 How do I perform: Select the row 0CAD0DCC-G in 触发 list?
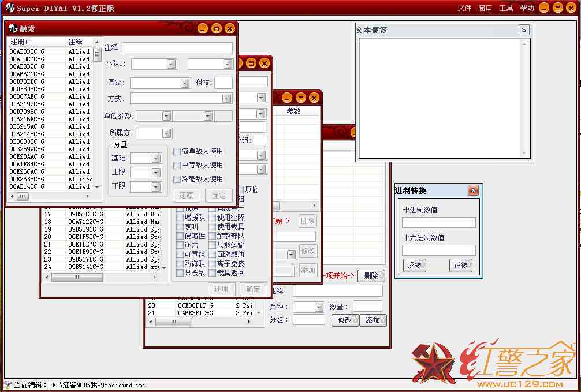[50, 51]
